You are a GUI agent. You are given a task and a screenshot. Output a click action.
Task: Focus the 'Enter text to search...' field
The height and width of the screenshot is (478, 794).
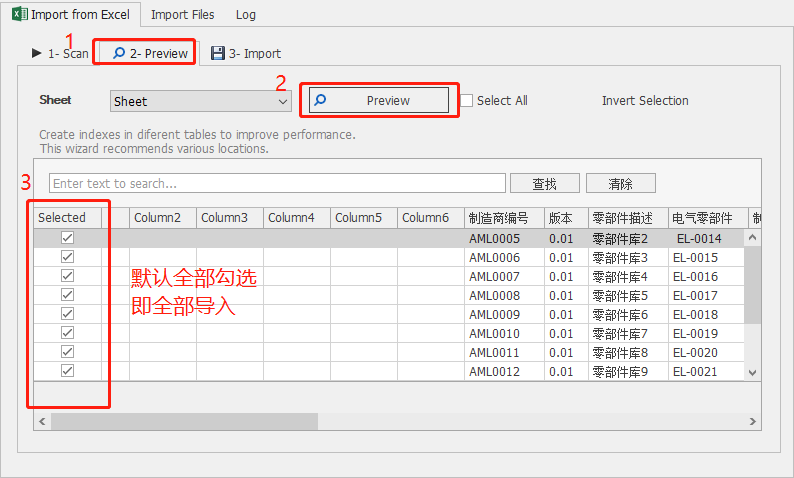click(x=277, y=184)
